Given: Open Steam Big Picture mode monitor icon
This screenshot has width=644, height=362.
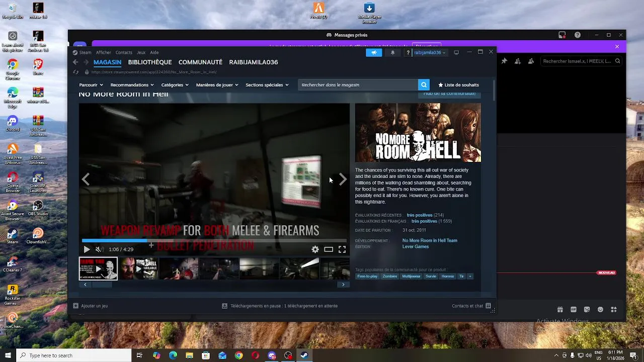Looking at the screenshot, I should [456, 52].
